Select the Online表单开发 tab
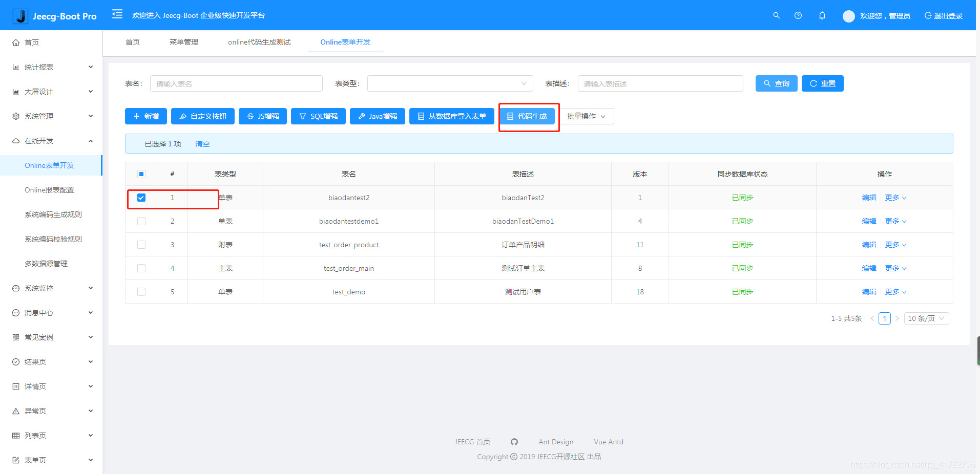 pyautogui.click(x=345, y=42)
